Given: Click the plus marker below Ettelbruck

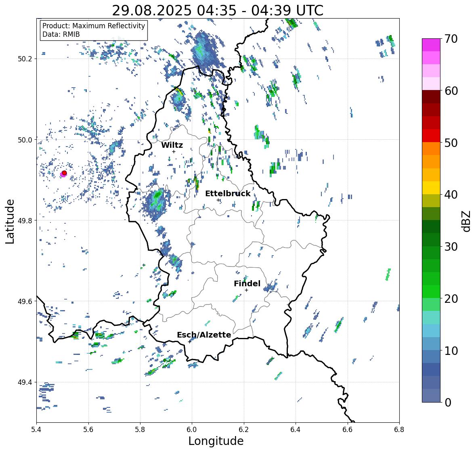Looking at the screenshot, I should click(x=218, y=200).
